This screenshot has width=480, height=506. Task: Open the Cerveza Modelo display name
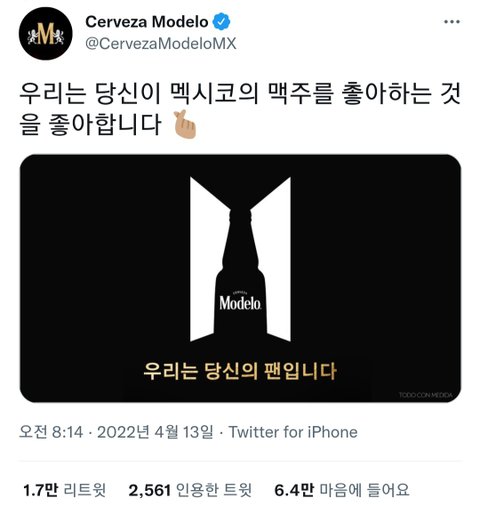[x=147, y=22]
